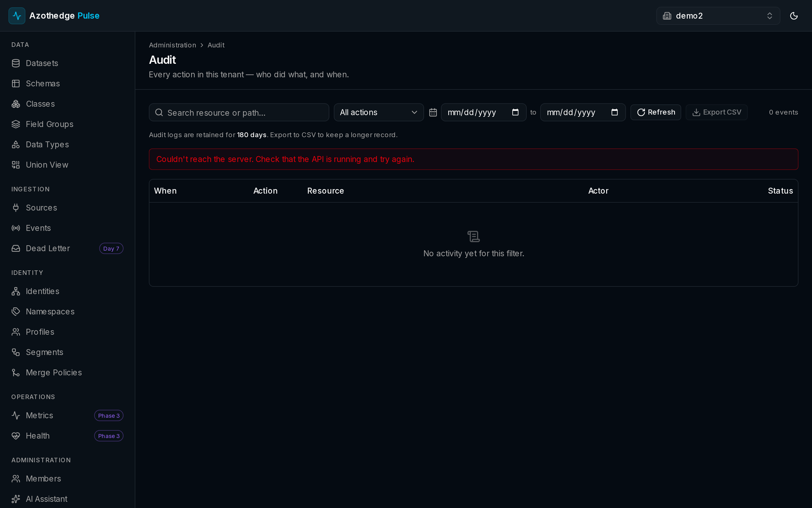Click the Sources plug icon

coord(16,208)
